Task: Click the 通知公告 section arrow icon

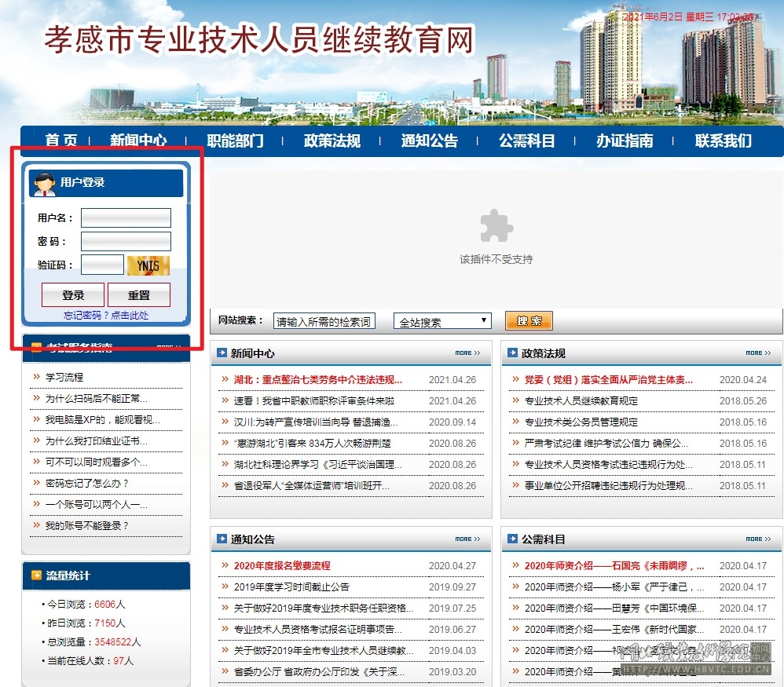Action: coord(222,539)
